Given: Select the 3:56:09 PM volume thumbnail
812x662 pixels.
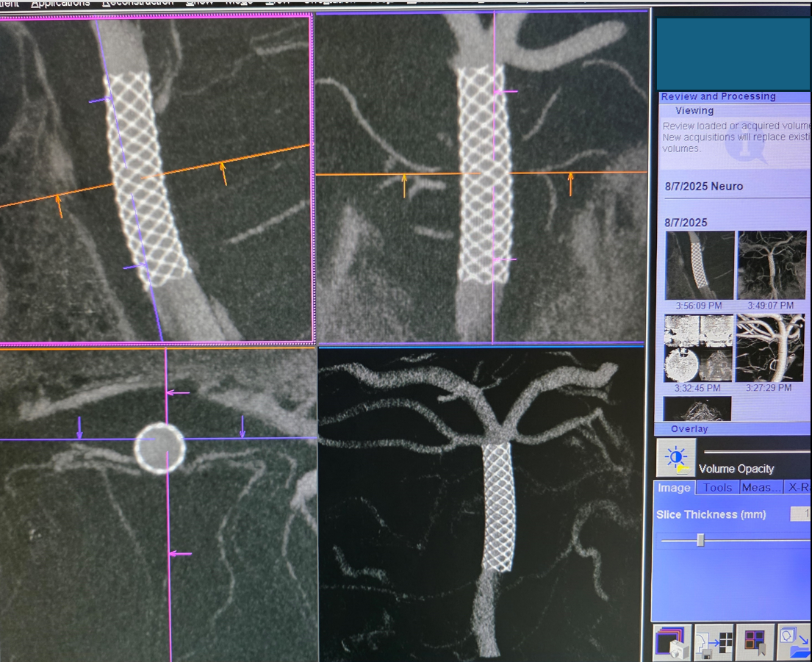Looking at the screenshot, I should (700, 265).
